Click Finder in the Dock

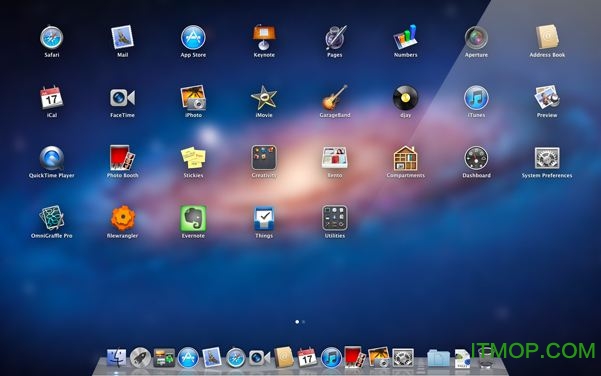(x=116, y=358)
